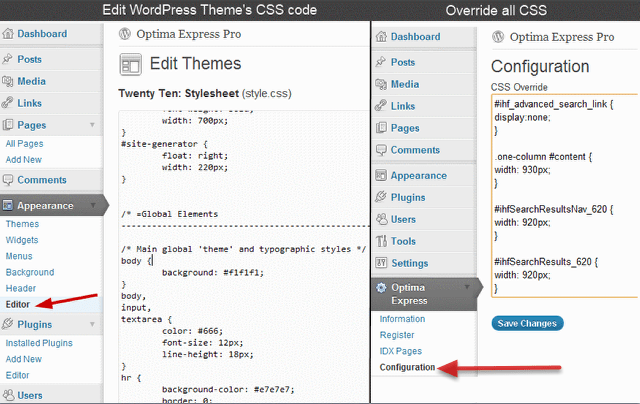Collapse the Appearance submenu arrow in left panel
The image size is (640, 404).
tap(93, 205)
